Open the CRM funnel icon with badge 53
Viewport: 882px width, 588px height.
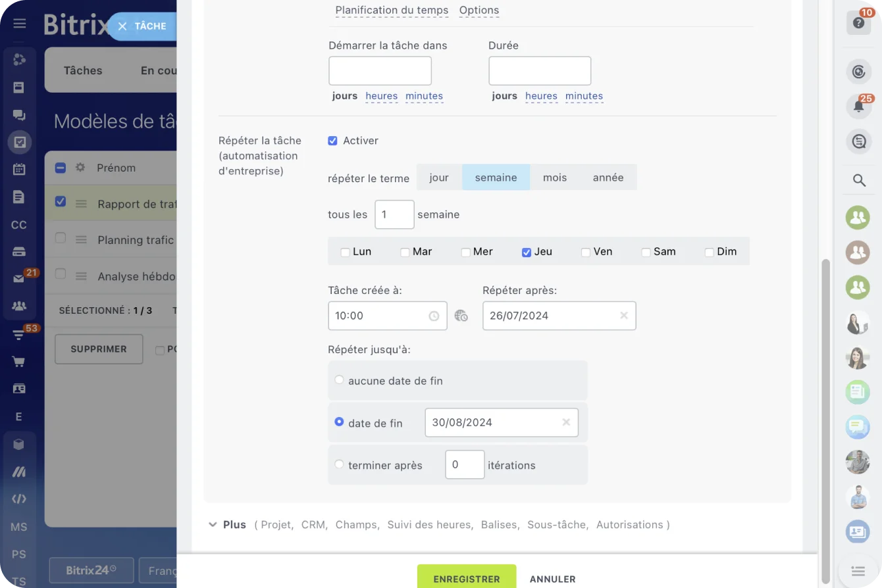(x=20, y=334)
